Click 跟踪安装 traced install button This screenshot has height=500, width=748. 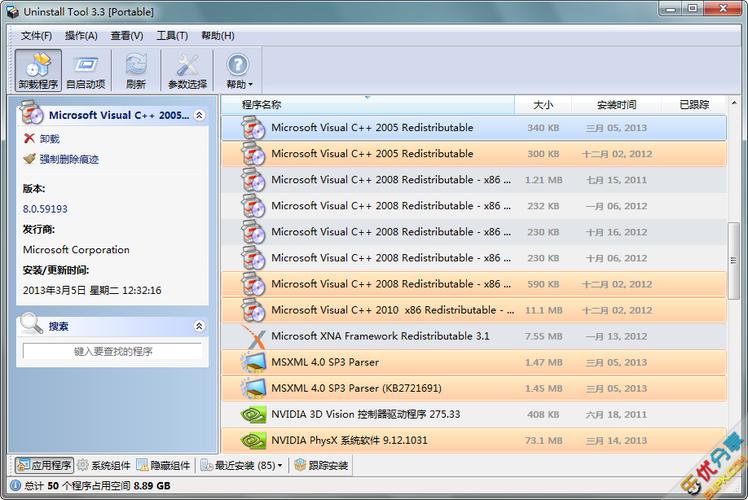coord(322,465)
